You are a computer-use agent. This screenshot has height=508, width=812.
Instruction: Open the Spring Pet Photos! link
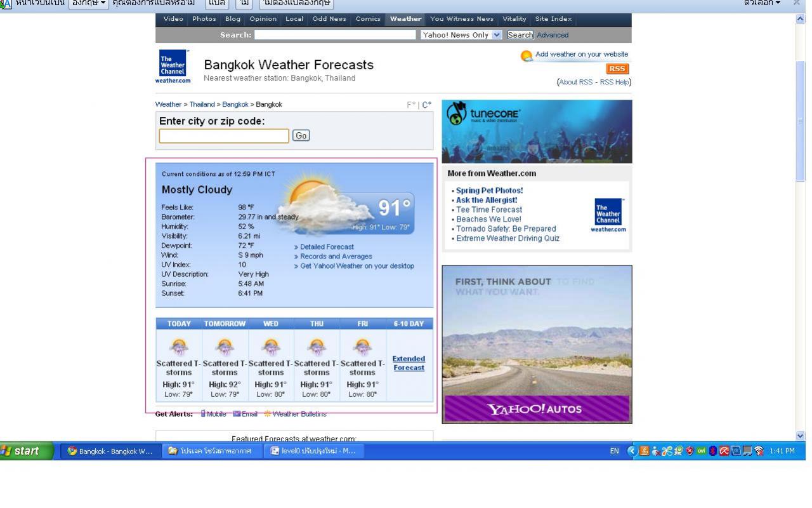pos(490,190)
